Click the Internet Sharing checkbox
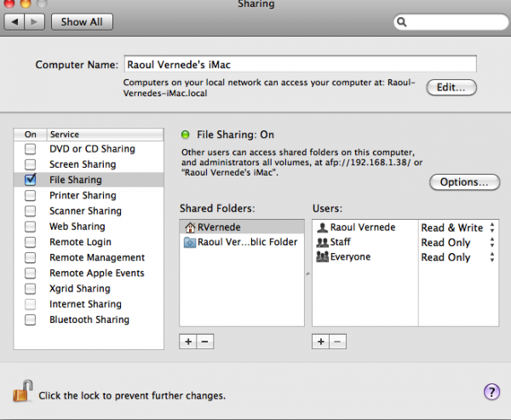 point(31,304)
